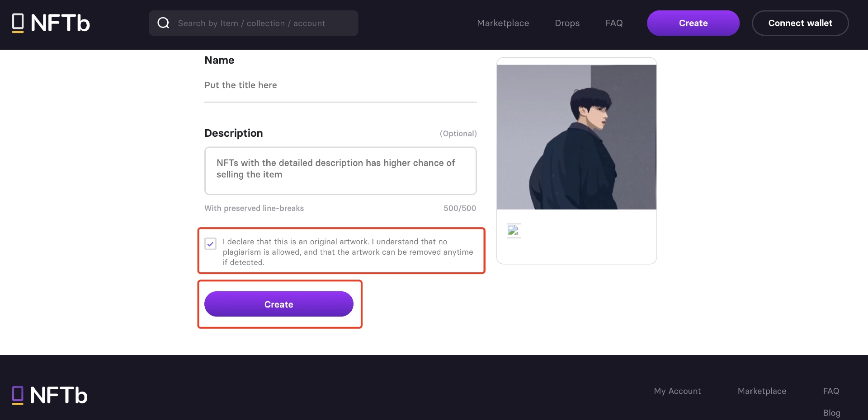Viewport: 868px width, 420px height.
Task: Open My Account footer link
Action: (677, 391)
